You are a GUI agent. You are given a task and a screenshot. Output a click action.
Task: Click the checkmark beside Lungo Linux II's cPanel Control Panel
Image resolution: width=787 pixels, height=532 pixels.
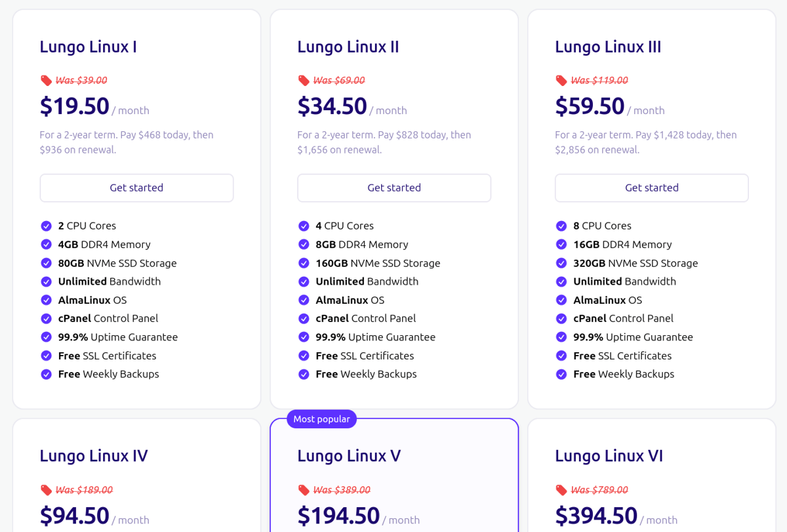click(x=304, y=319)
